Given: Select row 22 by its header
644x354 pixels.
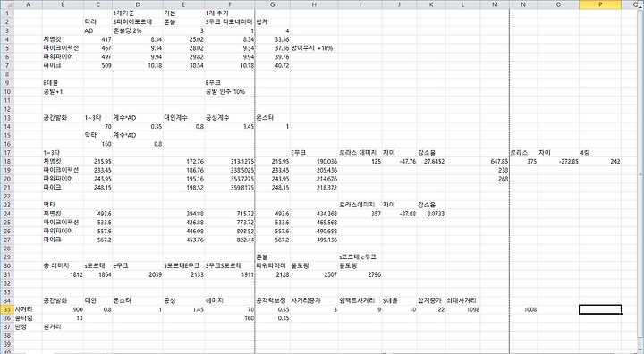Looking at the screenshot, I should coord(7,197).
